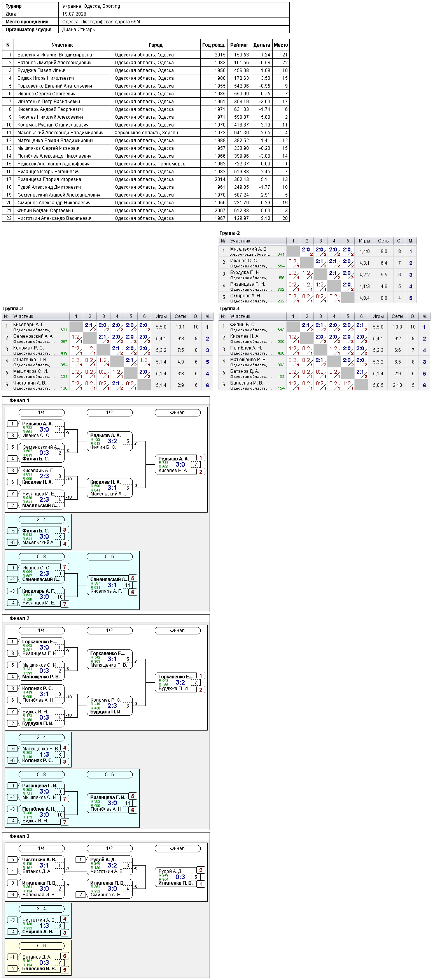Click the 3:0 Редьков–Киселев Финал-1 final score
Viewport: 434px width, 980px height.
tap(180, 464)
